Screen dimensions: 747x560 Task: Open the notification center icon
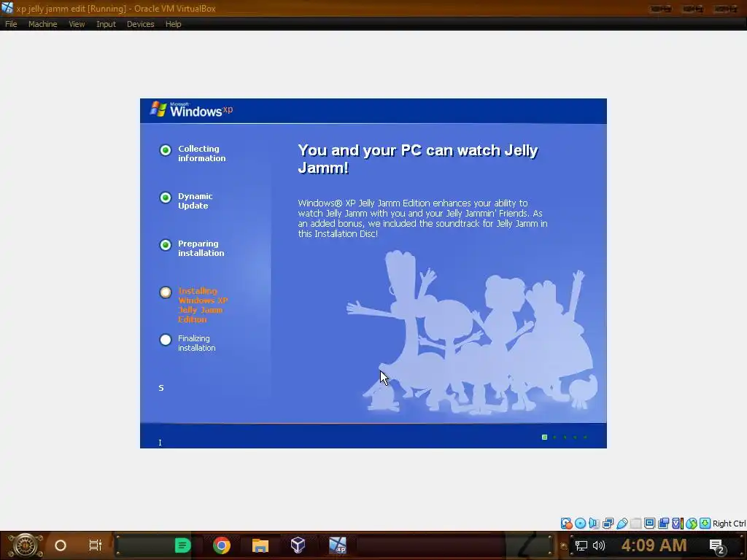point(717,546)
